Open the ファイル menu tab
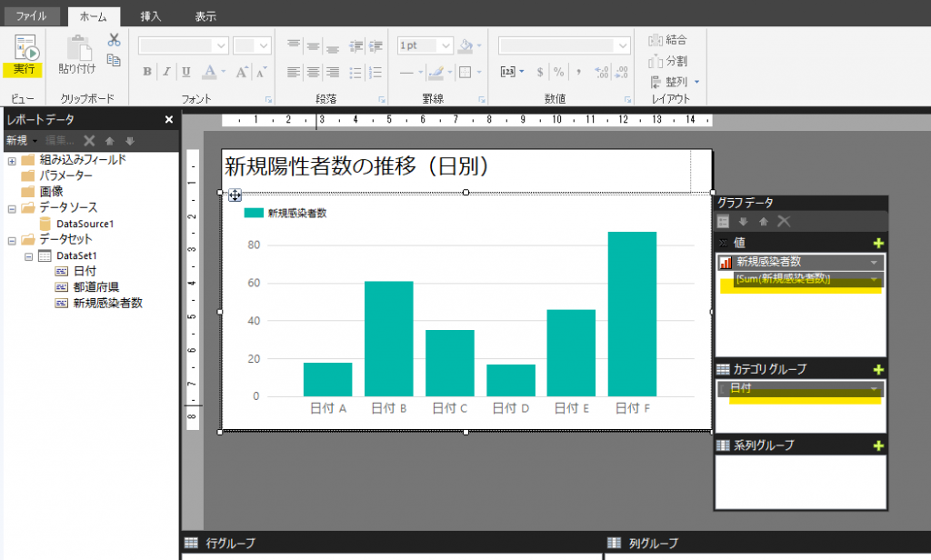Viewport: 931px width, 560px height. tap(31, 16)
